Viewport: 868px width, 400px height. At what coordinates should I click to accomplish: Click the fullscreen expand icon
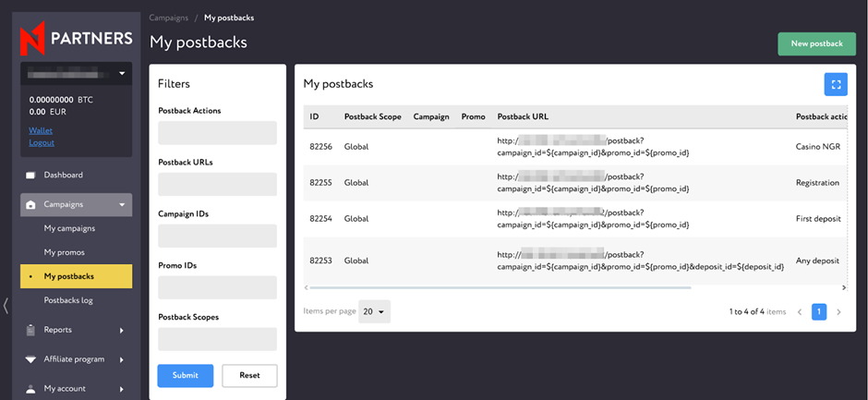point(835,84)
